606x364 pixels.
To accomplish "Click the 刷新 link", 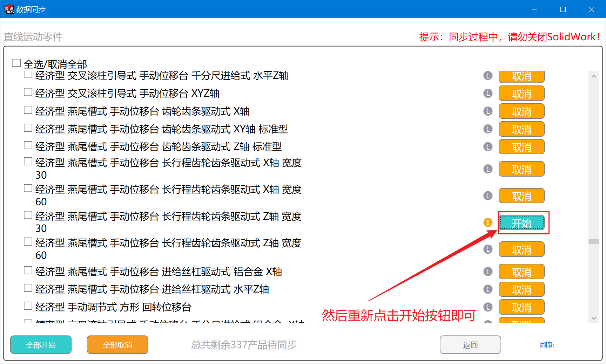I will point(547,345).
